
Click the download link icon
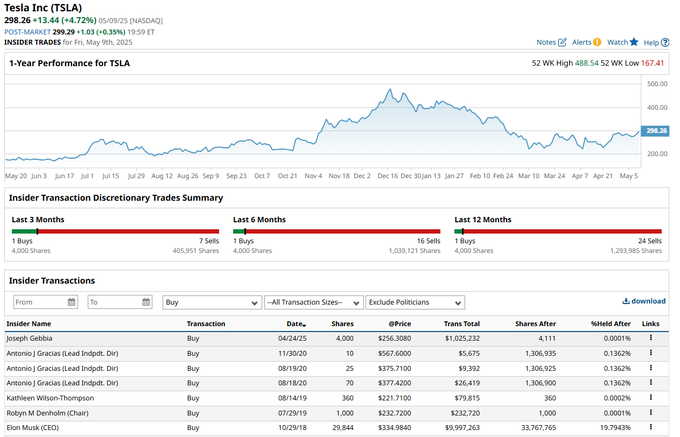pyautogui.click(x=626, y=301)
